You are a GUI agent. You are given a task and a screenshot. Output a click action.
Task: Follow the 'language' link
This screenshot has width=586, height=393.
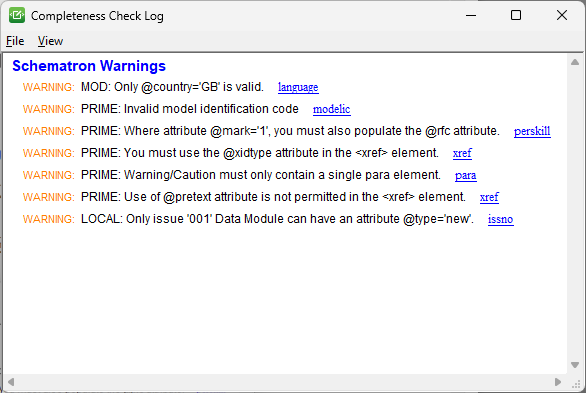(x=298, y=87)
